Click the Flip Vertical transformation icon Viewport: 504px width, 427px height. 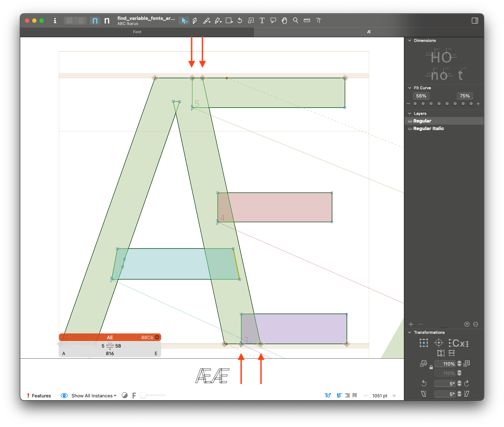pyautogui.click(x=452, y=353)
